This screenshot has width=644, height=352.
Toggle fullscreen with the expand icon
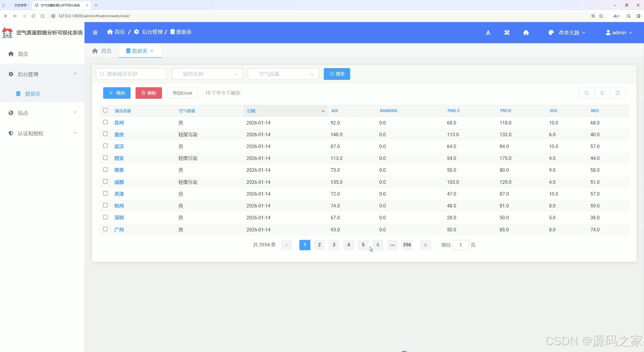[507, 33]
